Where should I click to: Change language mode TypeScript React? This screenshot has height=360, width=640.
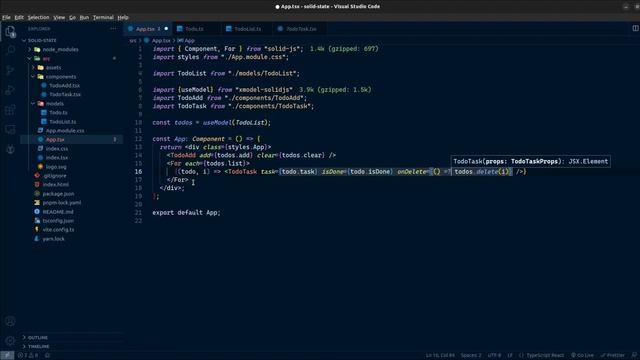pyautogui.click(x=545, y=355)
